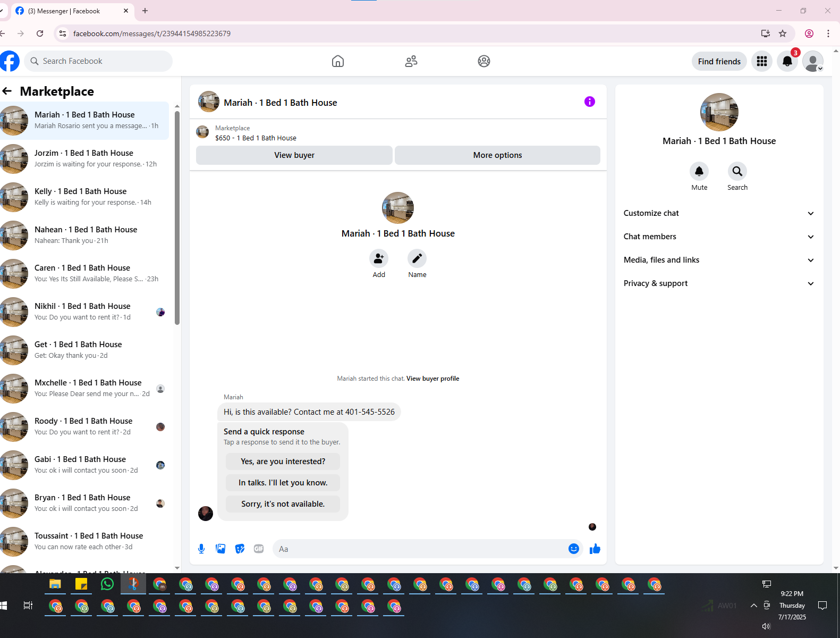Open the Nikhil conversation
The height and width of the screenshot is (638, 840).
tap(84, 312)
